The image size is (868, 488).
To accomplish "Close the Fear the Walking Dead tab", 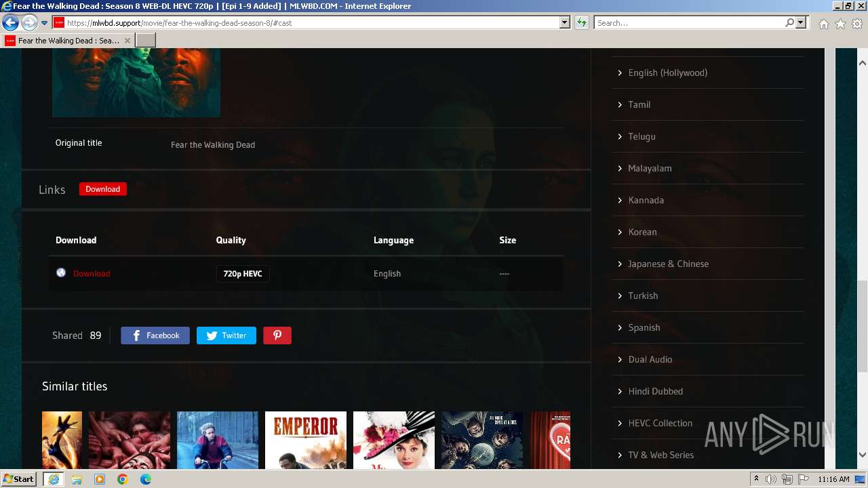I will (127, 41).
